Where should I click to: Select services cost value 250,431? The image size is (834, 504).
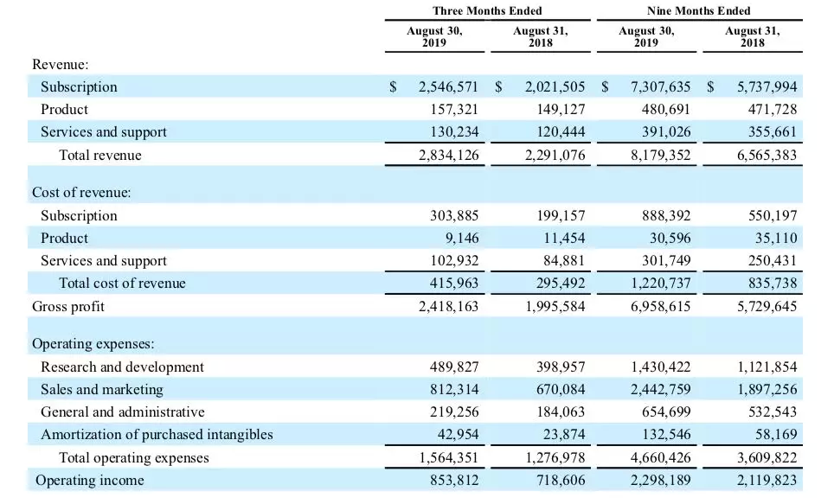click(x=773, y=261)
